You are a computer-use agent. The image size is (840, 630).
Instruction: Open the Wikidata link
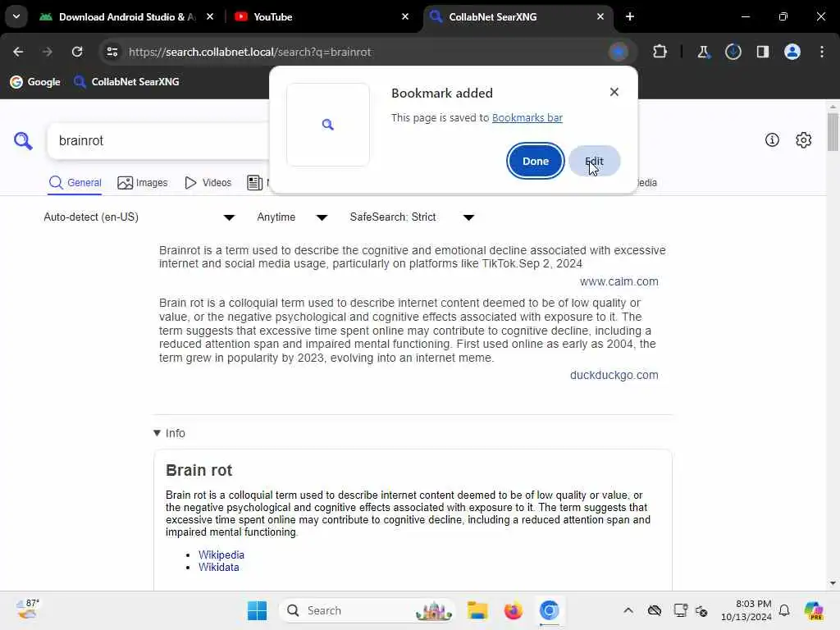click(x=218, y=568)
